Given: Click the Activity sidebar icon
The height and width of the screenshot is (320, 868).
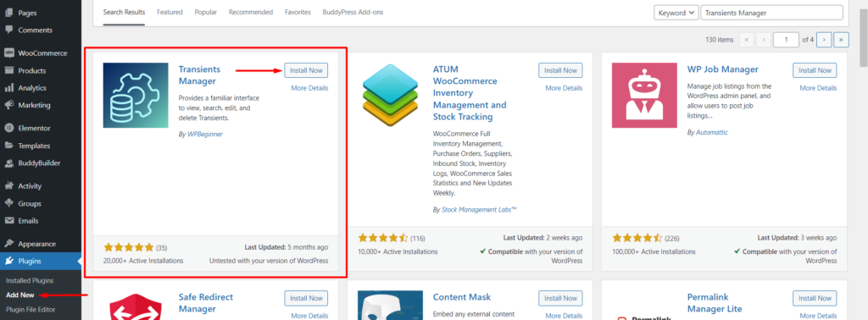Looking at the screenshot, I should pyautogui.click(x=8, y=186).
